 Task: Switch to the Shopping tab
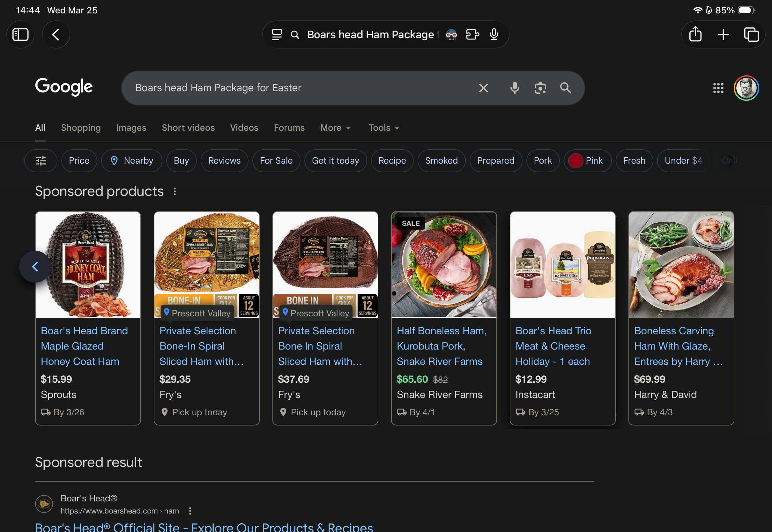pos(81,128)
